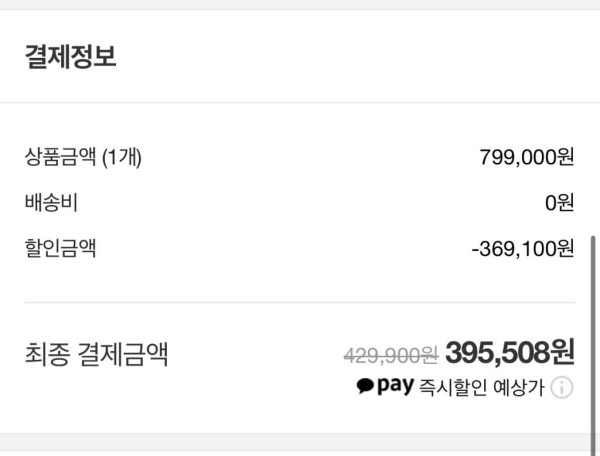Click the KakaoPay speech bubble icon
Image resolution: width=600 pixels, height=456 pixels.
pyautogui.click(x=365, y=387)
